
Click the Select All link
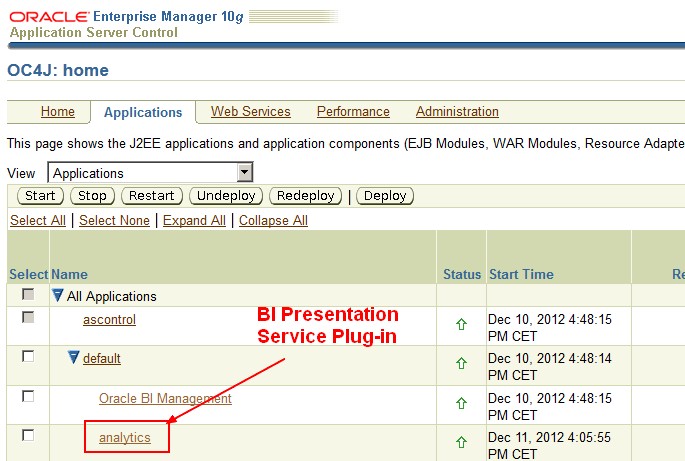coord(38,220)
